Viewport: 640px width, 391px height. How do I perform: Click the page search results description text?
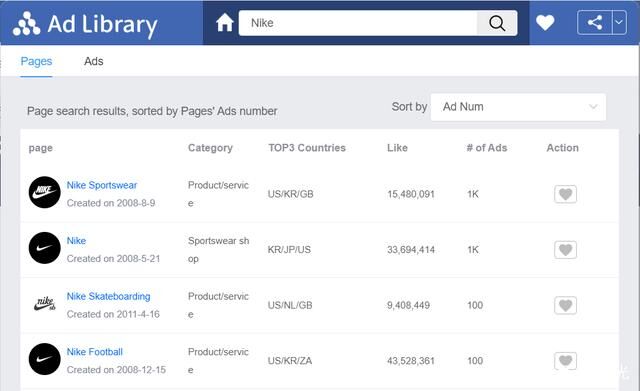(x=152, y=111)
